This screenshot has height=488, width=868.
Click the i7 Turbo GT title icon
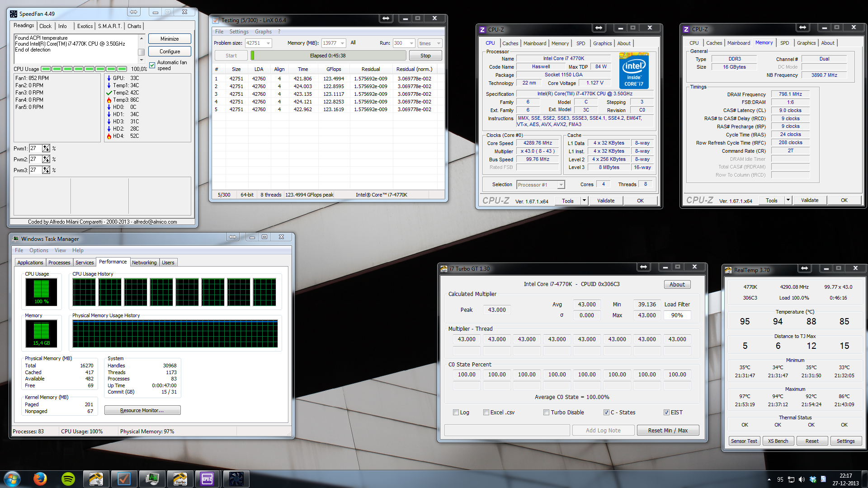(x=444, y=269)
